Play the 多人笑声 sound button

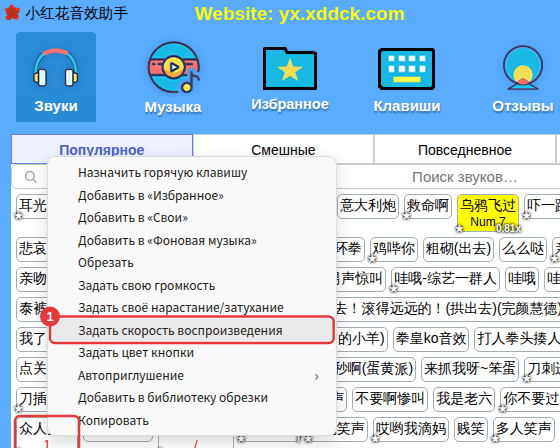click(523, 429)
